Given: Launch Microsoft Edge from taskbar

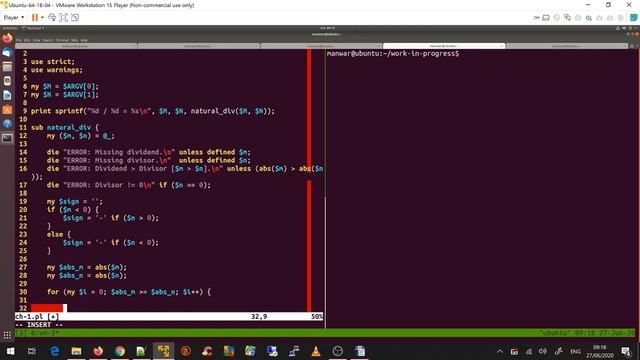Looking at the screenshot, I should click(x=54, y=351).
